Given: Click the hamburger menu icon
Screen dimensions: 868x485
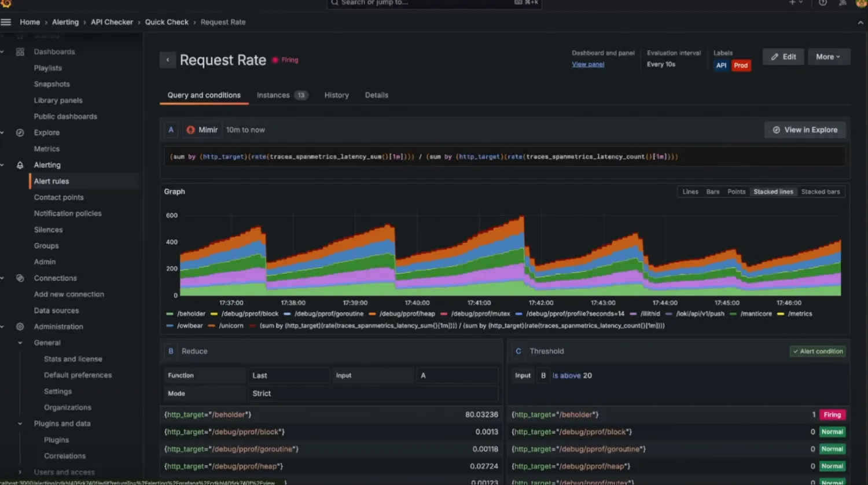Looking at the screenshot, I should click(6, 22).
